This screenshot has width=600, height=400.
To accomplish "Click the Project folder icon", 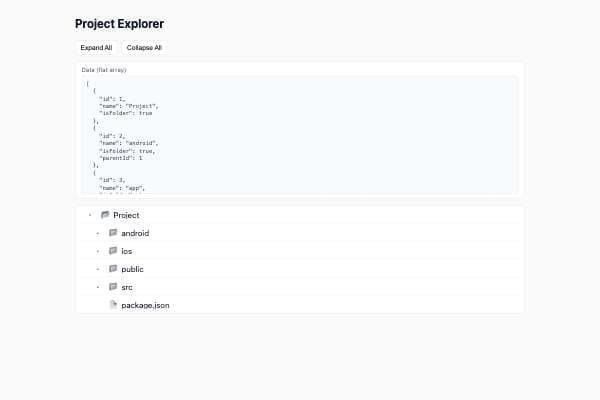I will click(105, 215).
